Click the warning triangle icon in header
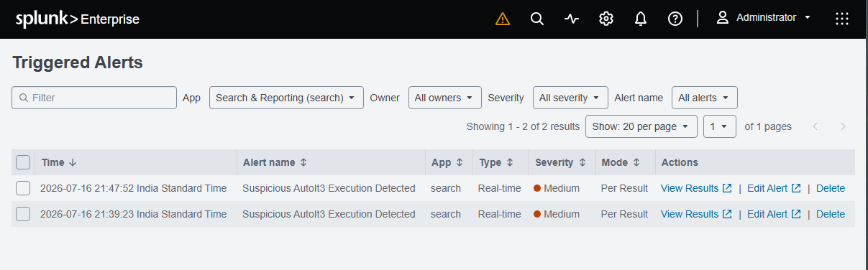Viewport: 868px width, 270px height. pyautogui.click(x=503, y=19)
